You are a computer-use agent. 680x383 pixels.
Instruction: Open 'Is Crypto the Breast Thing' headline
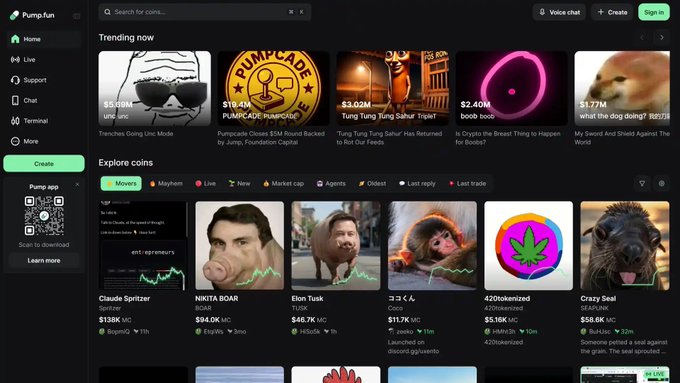[508, 138]
